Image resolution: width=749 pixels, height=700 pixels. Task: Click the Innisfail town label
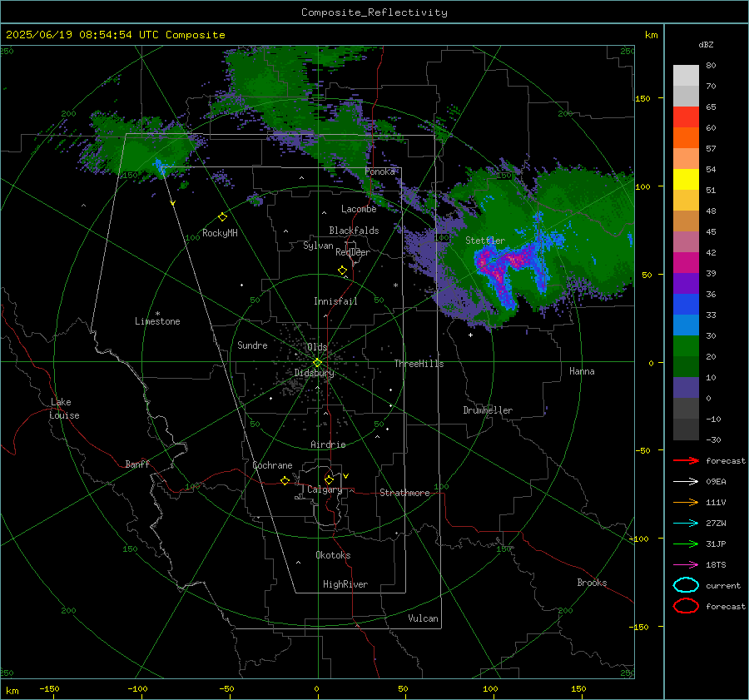coord(335,301)
